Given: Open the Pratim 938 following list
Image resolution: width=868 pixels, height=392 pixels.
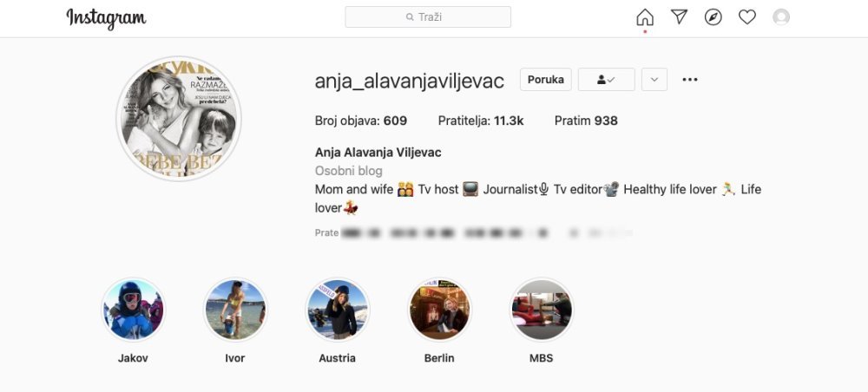Looking at the screenshot, I should 586,121.
